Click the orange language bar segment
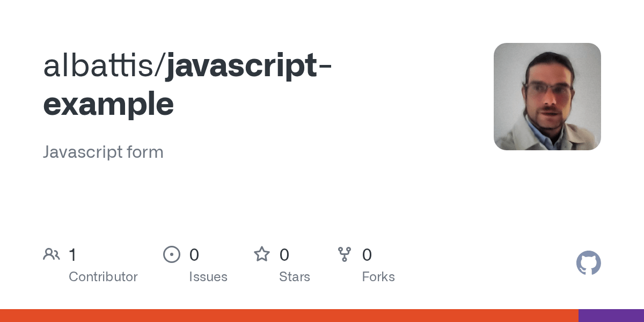The image size is (644, 322). pos(289,316)
